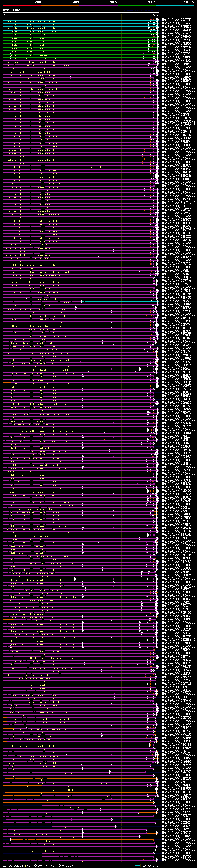
Task: Select the UniRef100_B3RQJ4 label
Action: (177, 277)
